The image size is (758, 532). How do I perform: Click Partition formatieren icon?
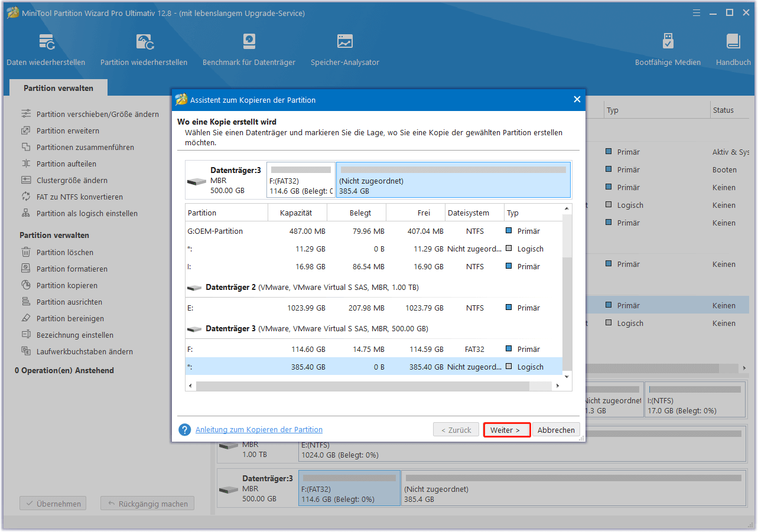click(x=26, y=269)
